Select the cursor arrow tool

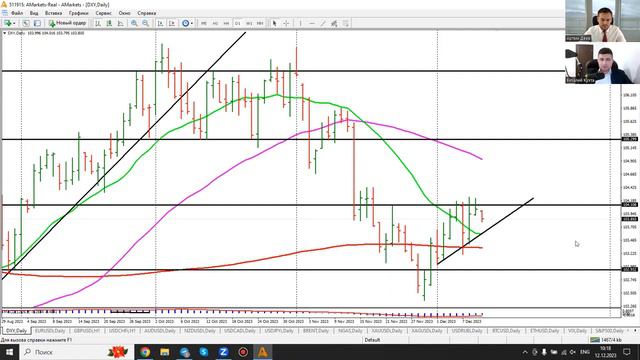pos(274,23)
